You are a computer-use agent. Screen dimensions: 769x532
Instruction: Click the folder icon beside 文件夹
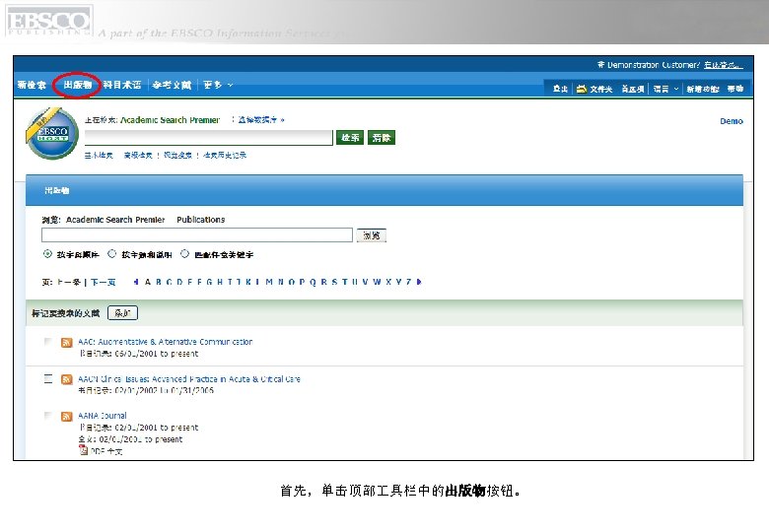coord(582,89)
